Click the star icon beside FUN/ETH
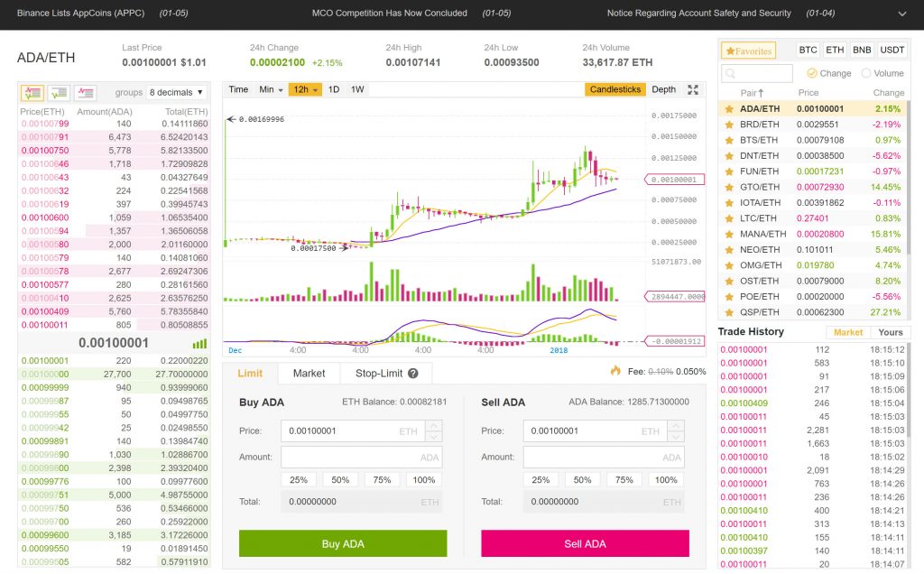The width and height of the screenshot is (924, 574). tap(729, 171)
